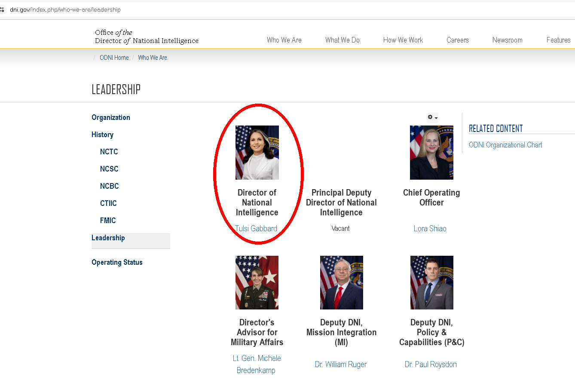Click the RELATED CONTENT heading

[x=496, y=129]
